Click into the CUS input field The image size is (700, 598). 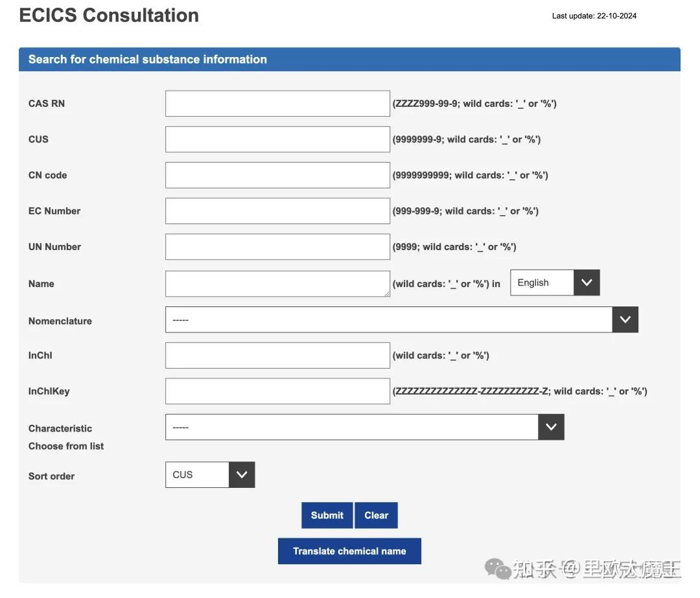click(277, 139)
